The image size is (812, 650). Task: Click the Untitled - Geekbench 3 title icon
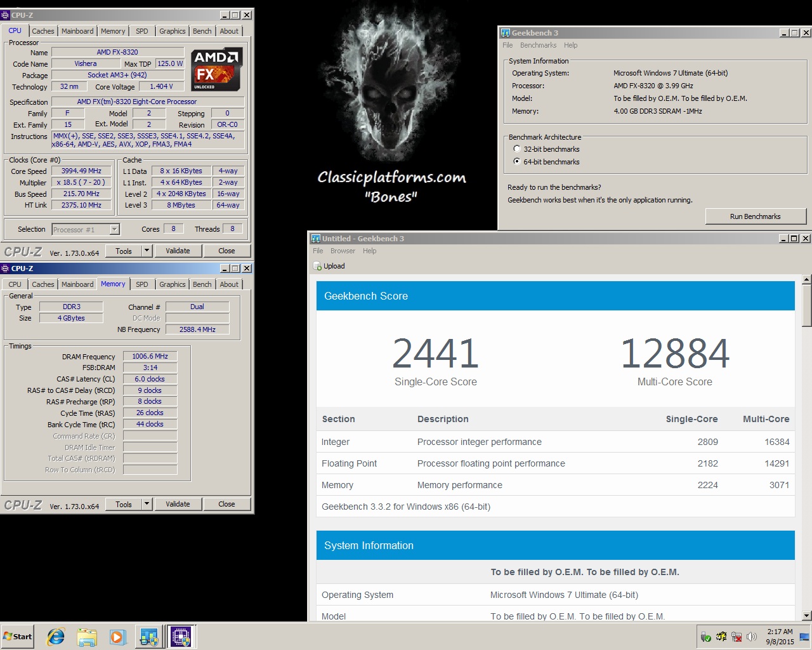316,239
